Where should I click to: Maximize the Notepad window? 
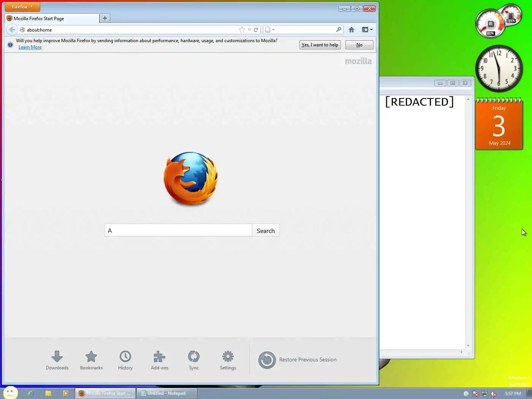(x=453, y=83)
